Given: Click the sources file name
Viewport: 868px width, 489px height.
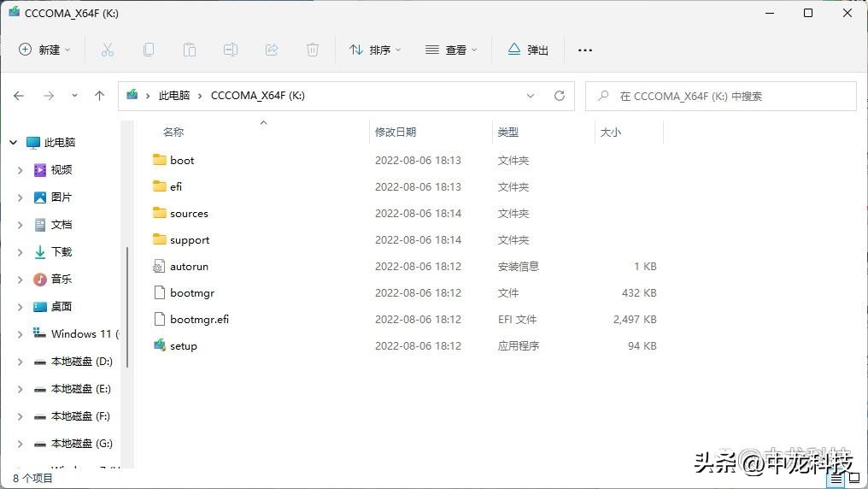Looking at the screenshot, I should (190, 213).
